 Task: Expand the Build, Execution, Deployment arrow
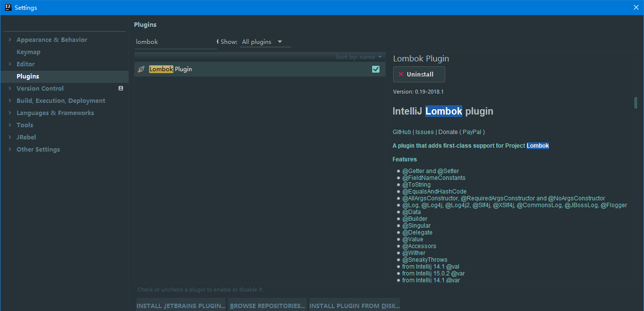click(x=10, y=100)
